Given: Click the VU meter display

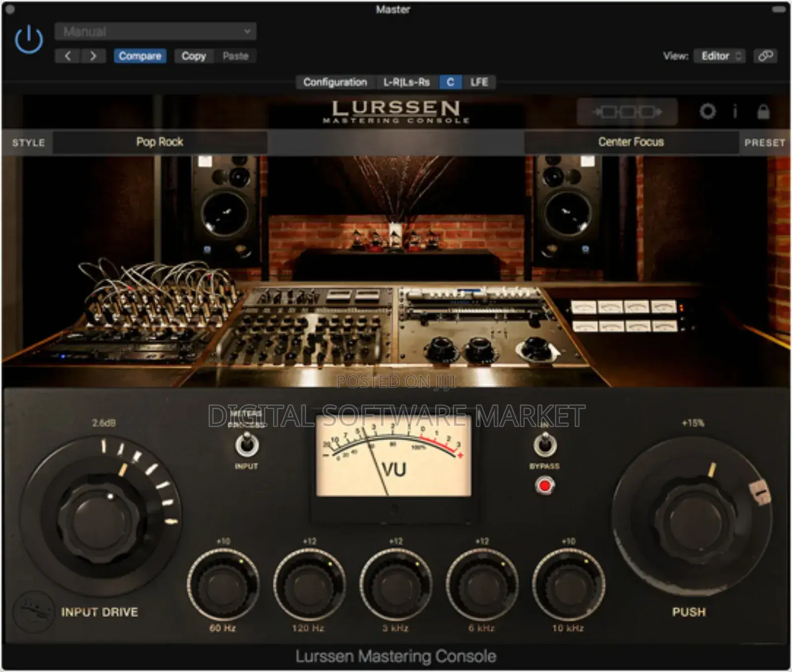Looking at the screenshot, I should click(394, 455).
